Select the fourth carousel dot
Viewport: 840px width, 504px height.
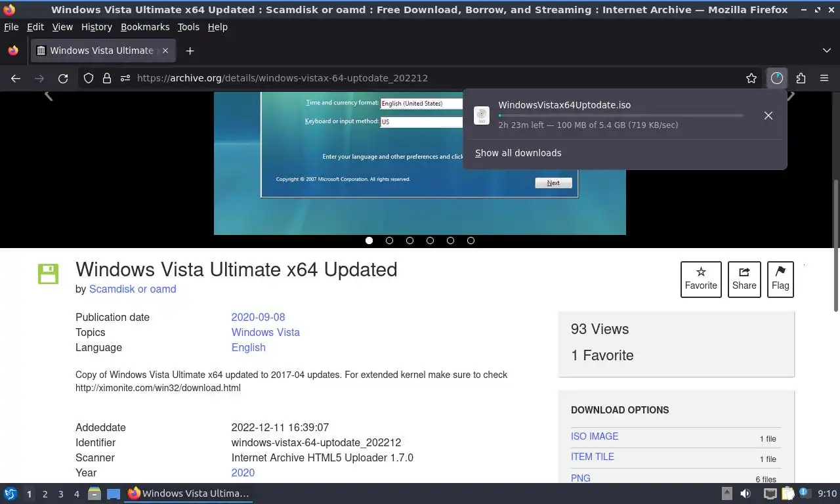point(430,241)
